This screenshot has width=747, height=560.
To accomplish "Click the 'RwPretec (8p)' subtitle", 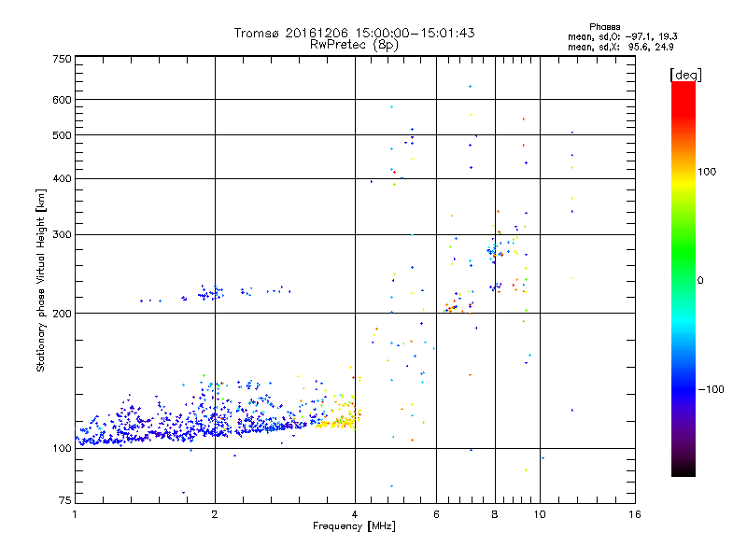I will tap(354, 45).
